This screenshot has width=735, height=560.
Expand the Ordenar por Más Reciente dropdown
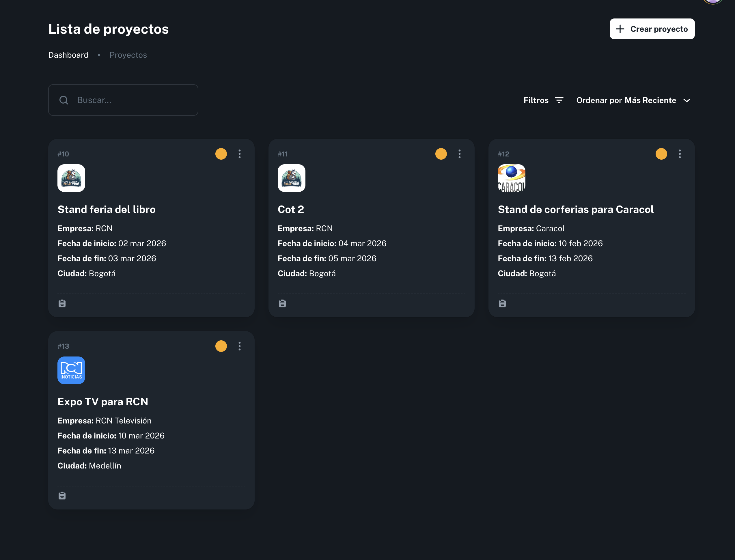click(x=626, y=100)
